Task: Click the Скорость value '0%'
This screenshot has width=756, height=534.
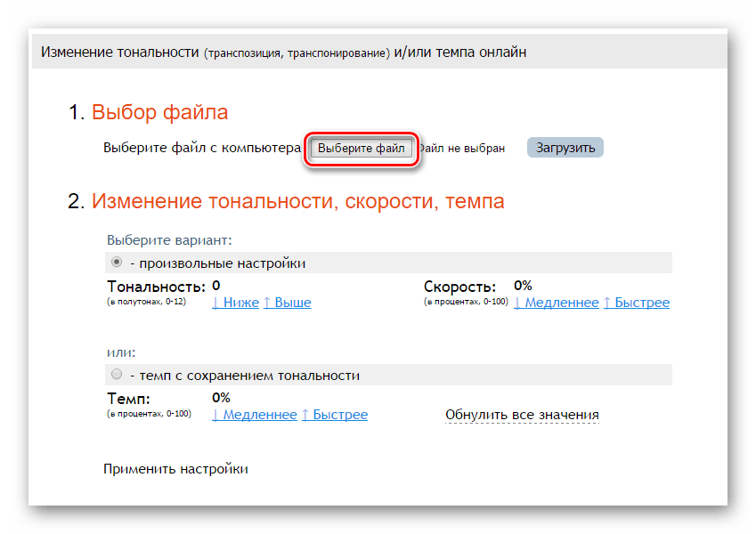Action: point(523,286)
